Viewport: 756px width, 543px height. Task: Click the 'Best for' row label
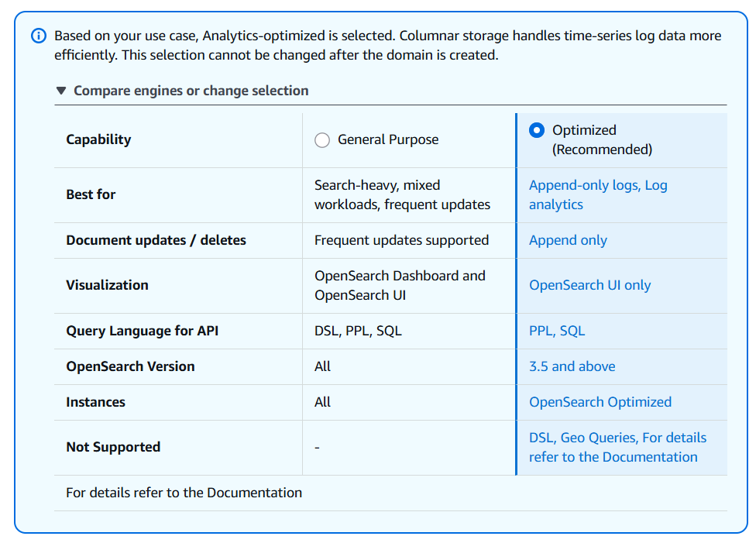tap(91, 194)
